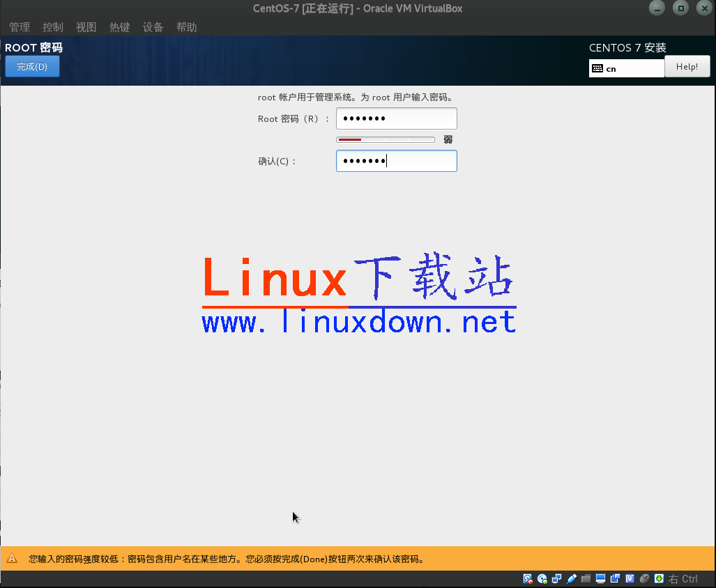Click the optical disc status icon

click(542, 579)
